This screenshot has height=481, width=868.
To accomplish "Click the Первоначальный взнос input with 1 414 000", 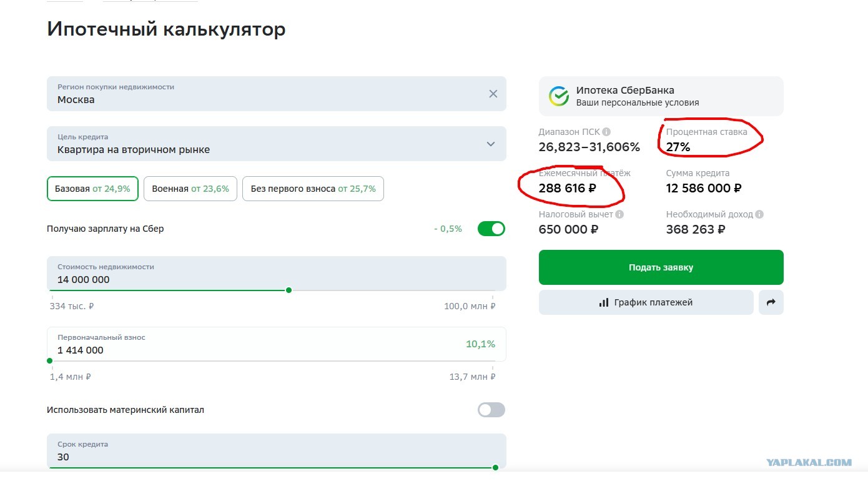I will click(277, 344).
